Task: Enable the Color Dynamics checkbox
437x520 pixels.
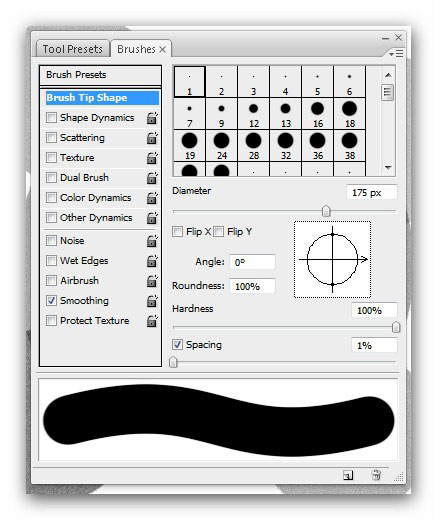Action: [51, 197]
